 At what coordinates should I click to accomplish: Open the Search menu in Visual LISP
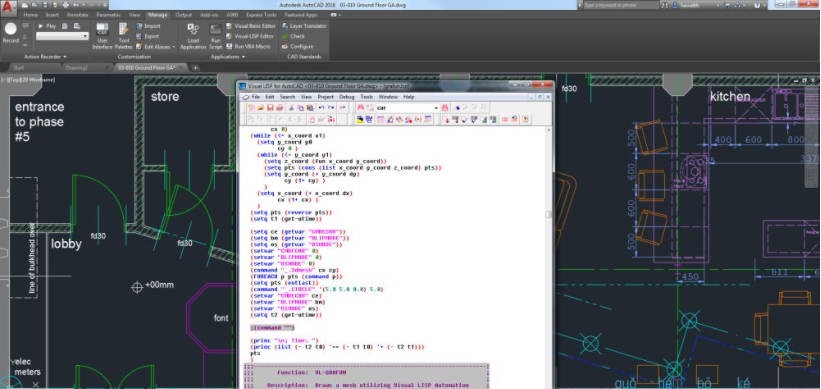click(287, 97)
